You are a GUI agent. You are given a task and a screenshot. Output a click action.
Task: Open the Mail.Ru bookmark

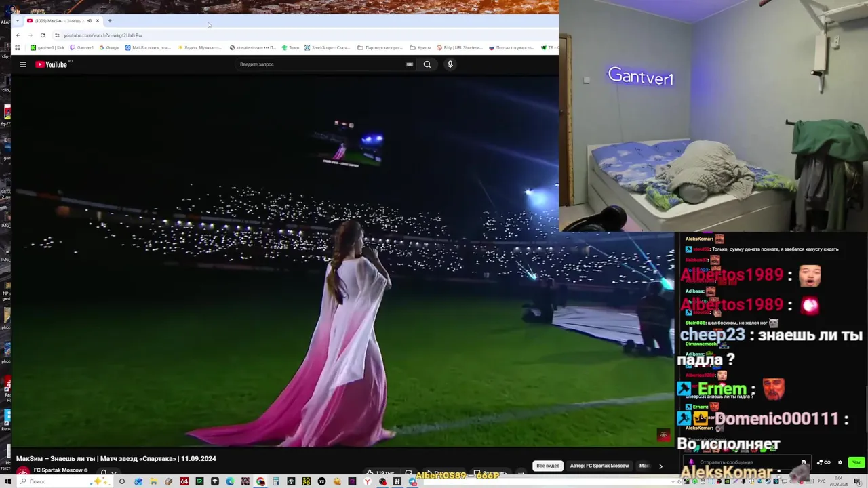click(148, 48)
